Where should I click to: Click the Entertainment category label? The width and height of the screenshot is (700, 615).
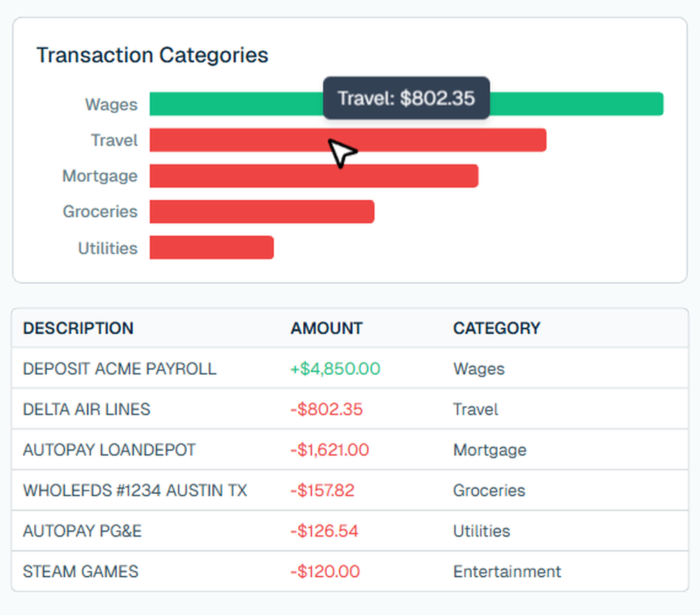[507, 572]
